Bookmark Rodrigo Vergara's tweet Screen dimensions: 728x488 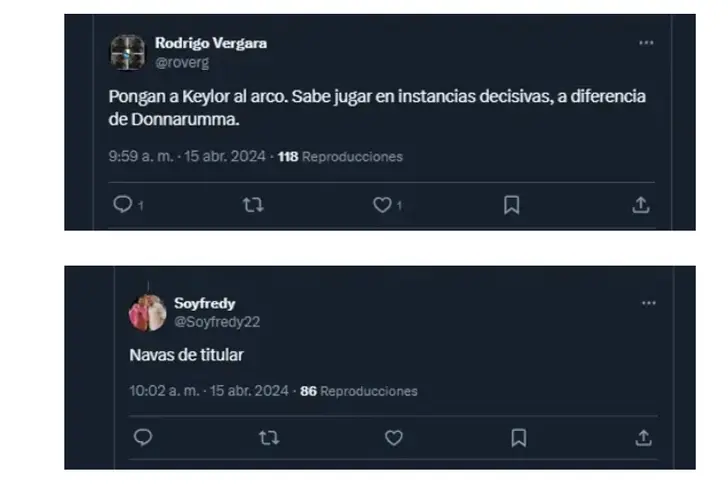pos(511,205)
